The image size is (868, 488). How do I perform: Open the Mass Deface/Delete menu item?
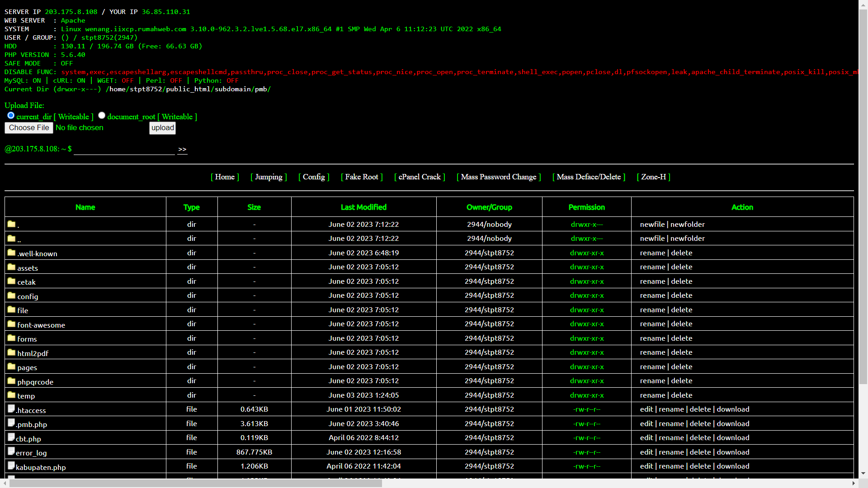[x=589, y=177]
